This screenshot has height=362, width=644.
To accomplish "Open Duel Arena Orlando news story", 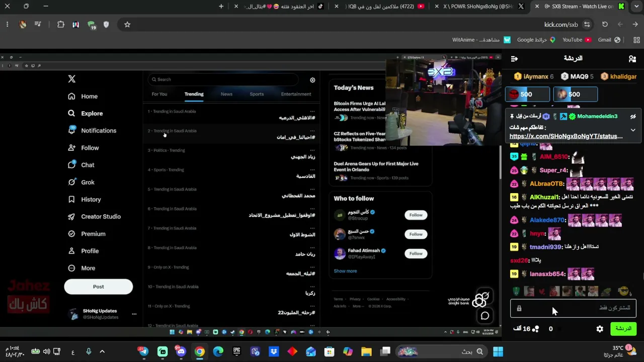I will [x=376, y=167].
